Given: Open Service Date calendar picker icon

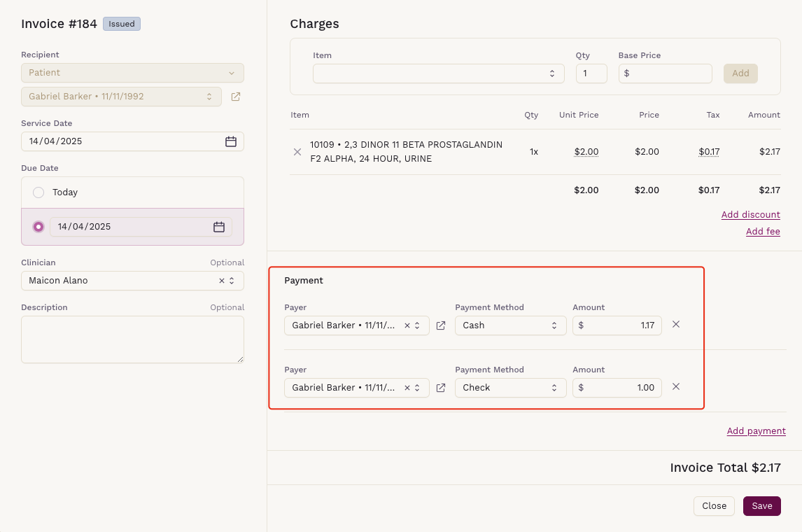Looking at the screenshot, I should click(x=231, y=141).
